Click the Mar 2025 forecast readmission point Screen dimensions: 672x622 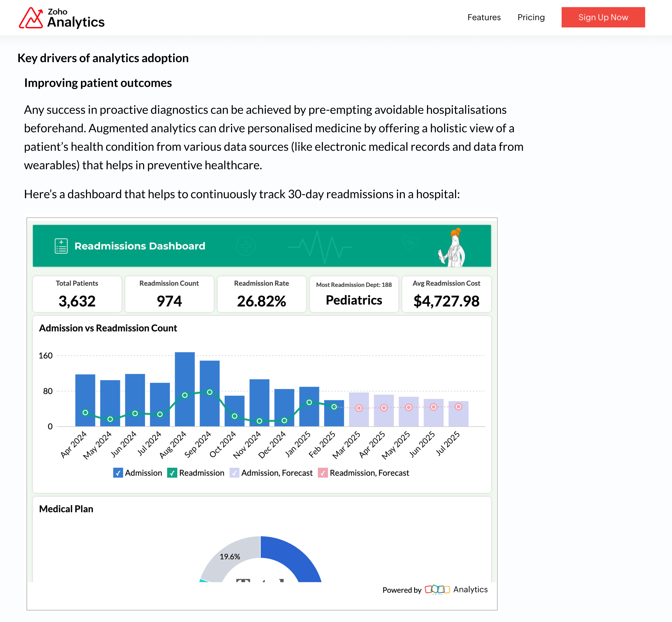pos(359,408)
